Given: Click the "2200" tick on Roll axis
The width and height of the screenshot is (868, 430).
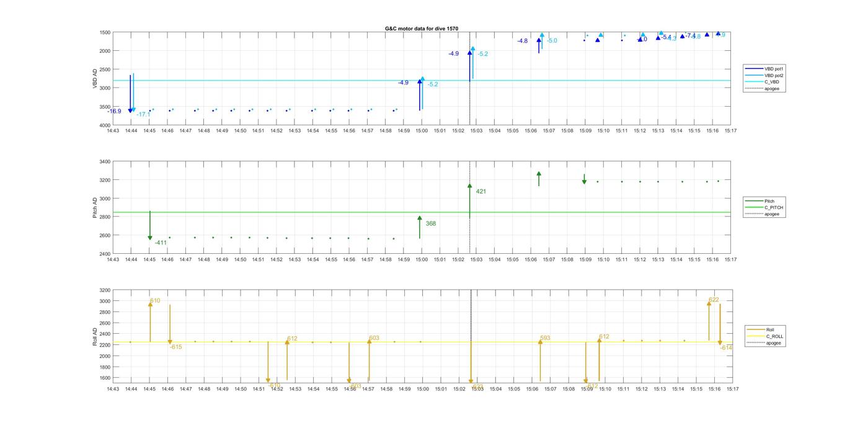Looking at the screenshot, I should [104, 345].
